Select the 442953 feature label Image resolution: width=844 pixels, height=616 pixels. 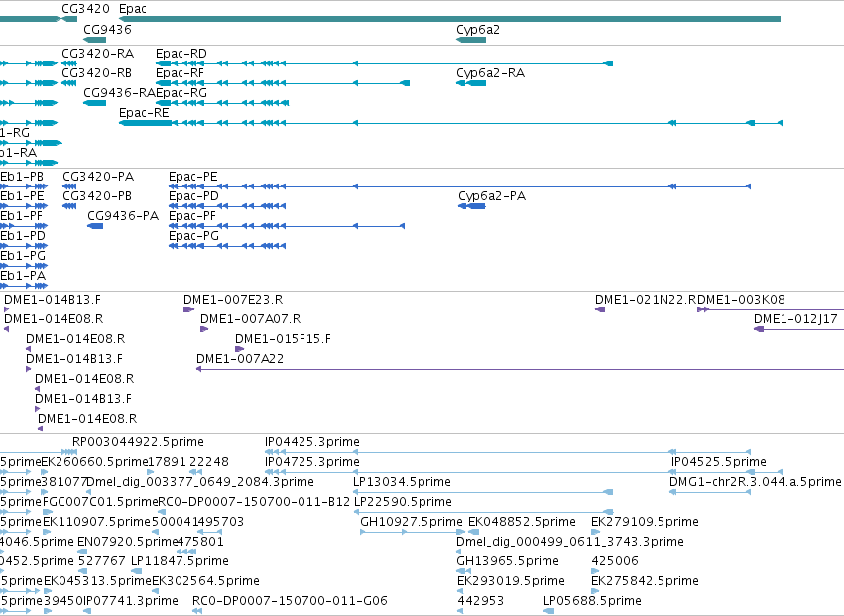(481, 601)
